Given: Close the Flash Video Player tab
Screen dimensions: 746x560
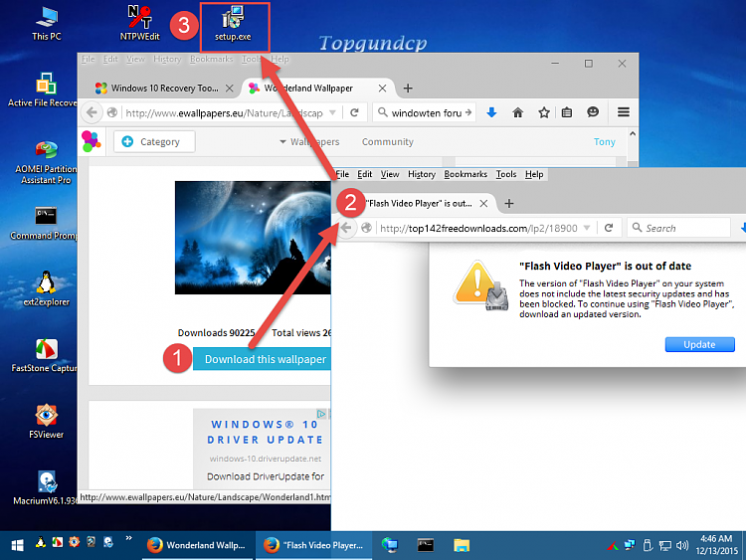Looking at the screenshot, I should [483, 203].
